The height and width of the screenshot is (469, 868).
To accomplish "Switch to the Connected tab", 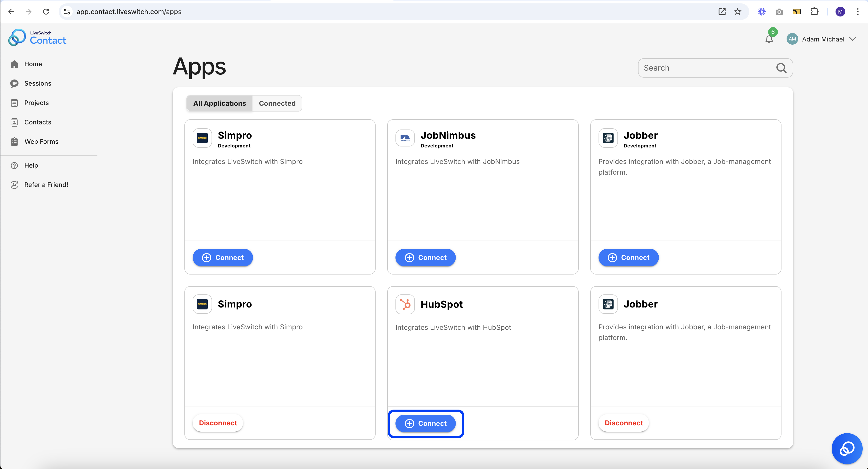I will 277,103.
